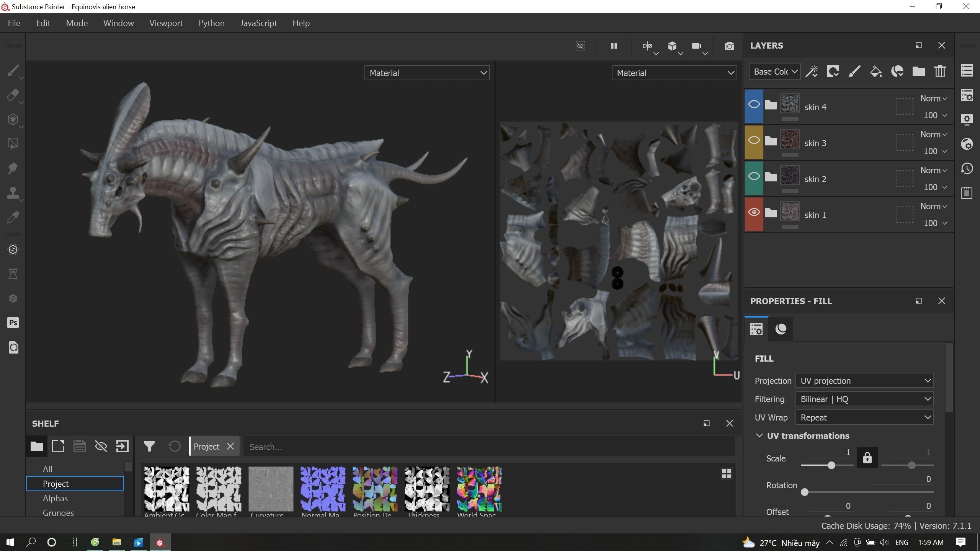This screenshot has height=551, width=980.
Task: Open skin 4 blend mode dropdown
Action: (933, 99)
